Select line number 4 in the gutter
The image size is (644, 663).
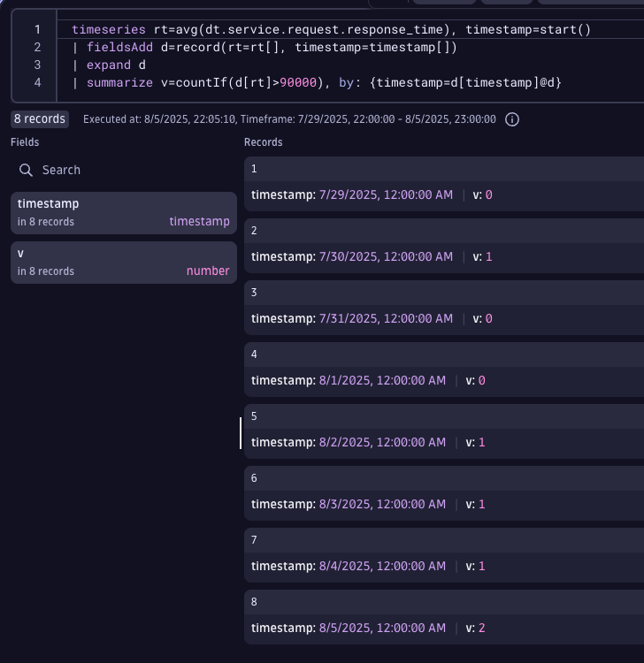click(37, 82)
